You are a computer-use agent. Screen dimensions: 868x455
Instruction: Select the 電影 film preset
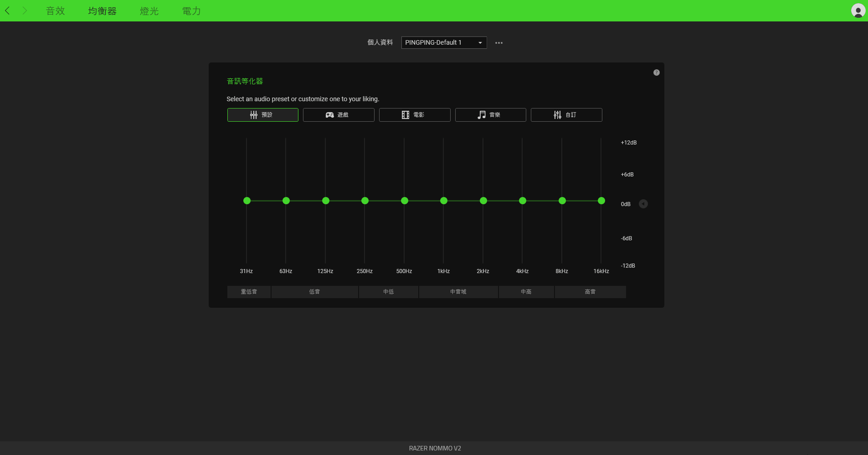414,115
